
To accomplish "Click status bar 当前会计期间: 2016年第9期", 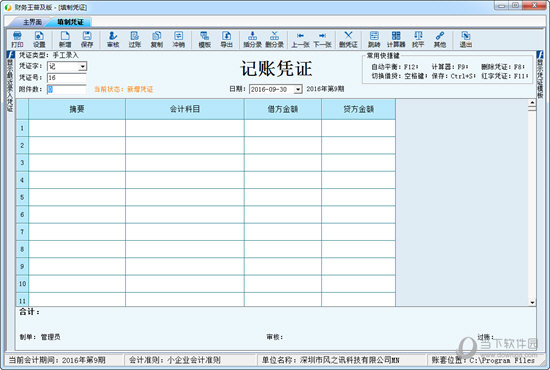I will (57, 360).
